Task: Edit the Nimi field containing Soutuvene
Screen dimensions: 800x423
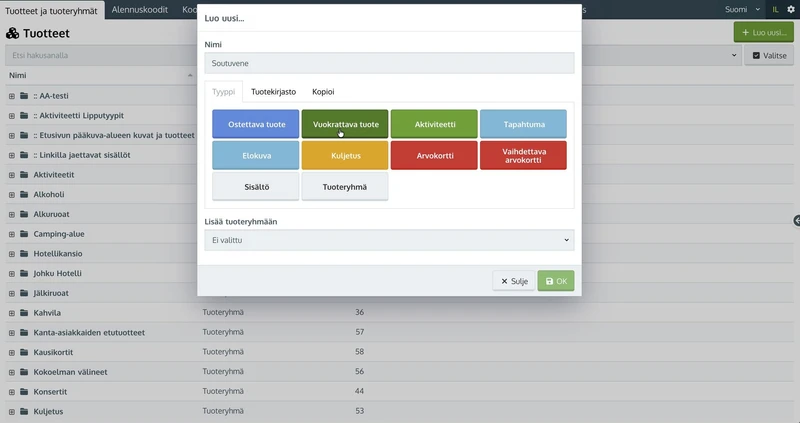Action: 389,63
